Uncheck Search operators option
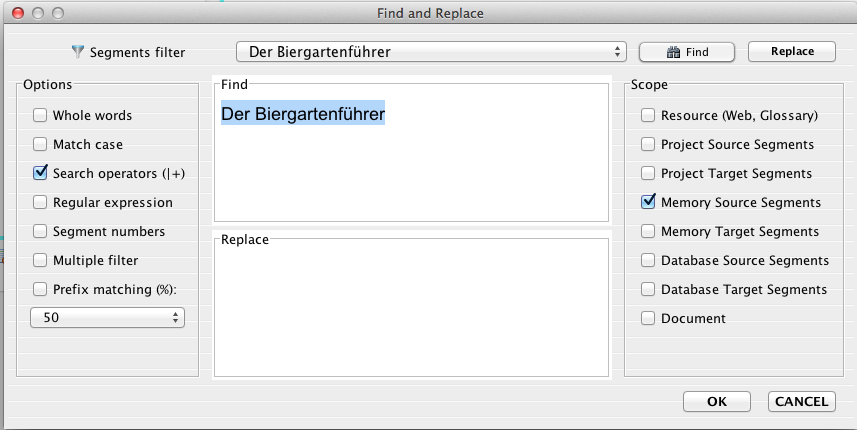The height and width of the screenshot is (430, 857). pyautogui.click(x=41, y=173)
